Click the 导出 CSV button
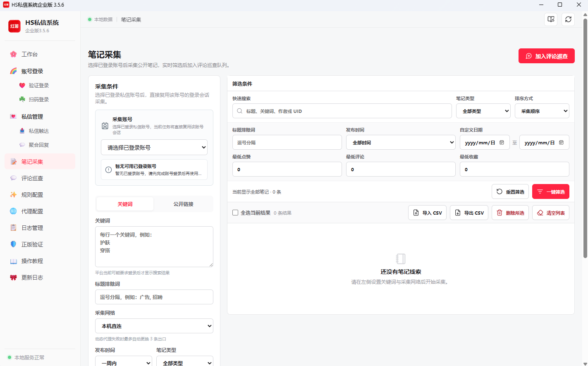 (469, 213)
